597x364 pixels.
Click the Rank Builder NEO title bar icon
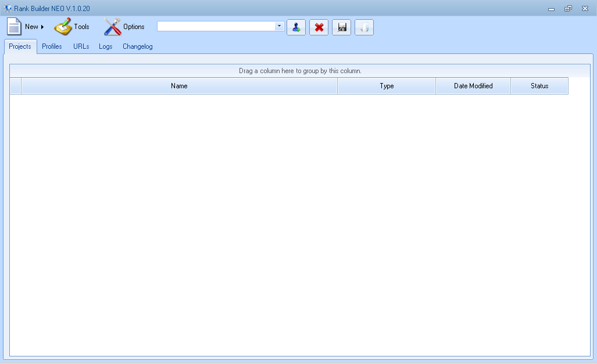(6, 8)
